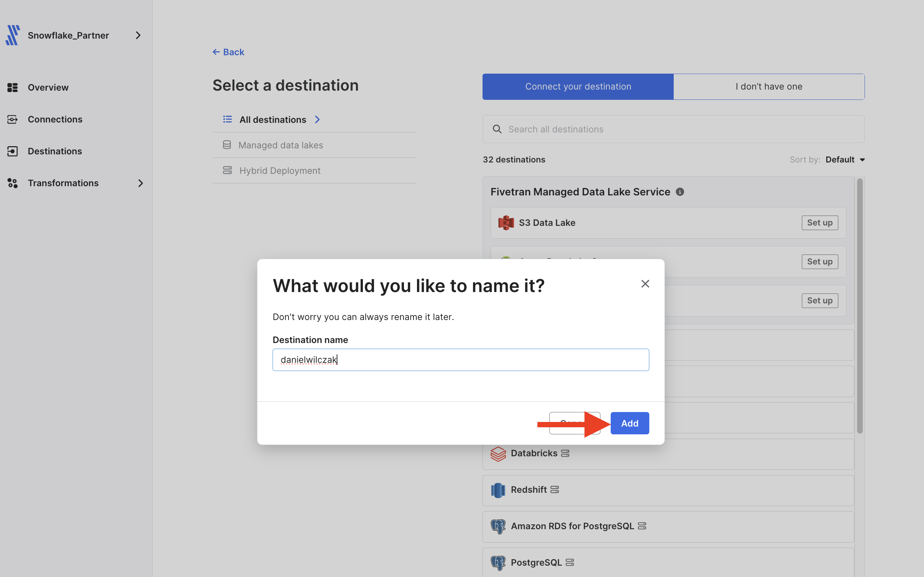
Task: Click the S3 Data Lake logo
Action: [506, 222]
